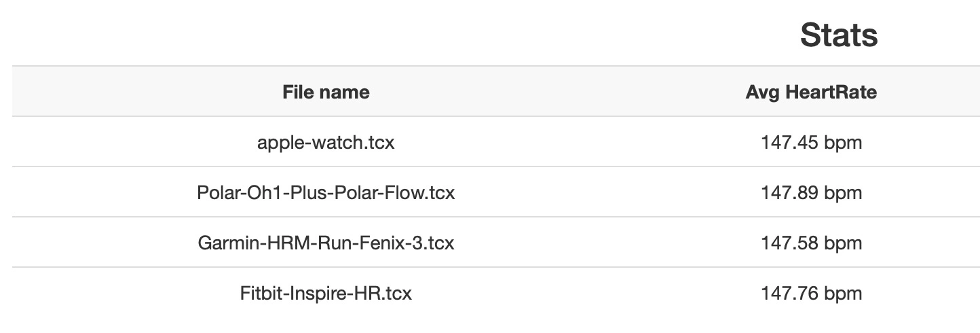Click the 147.45 bpm heart rate value

[x=811, y=143]
